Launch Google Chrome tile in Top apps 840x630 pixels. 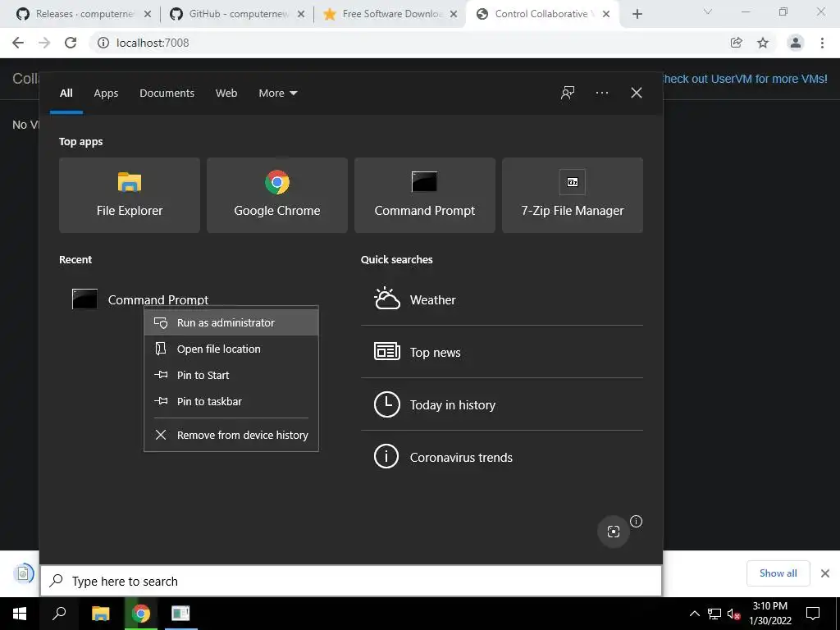point(277,195)
